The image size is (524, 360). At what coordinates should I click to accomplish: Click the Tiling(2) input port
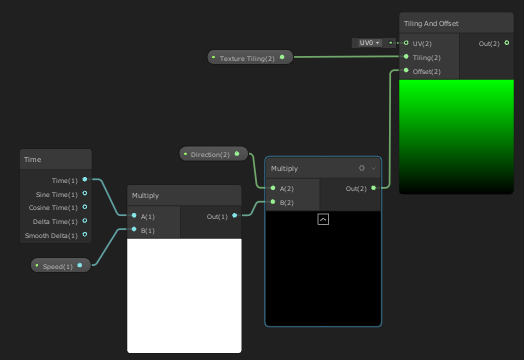click(x=406, y=57)
